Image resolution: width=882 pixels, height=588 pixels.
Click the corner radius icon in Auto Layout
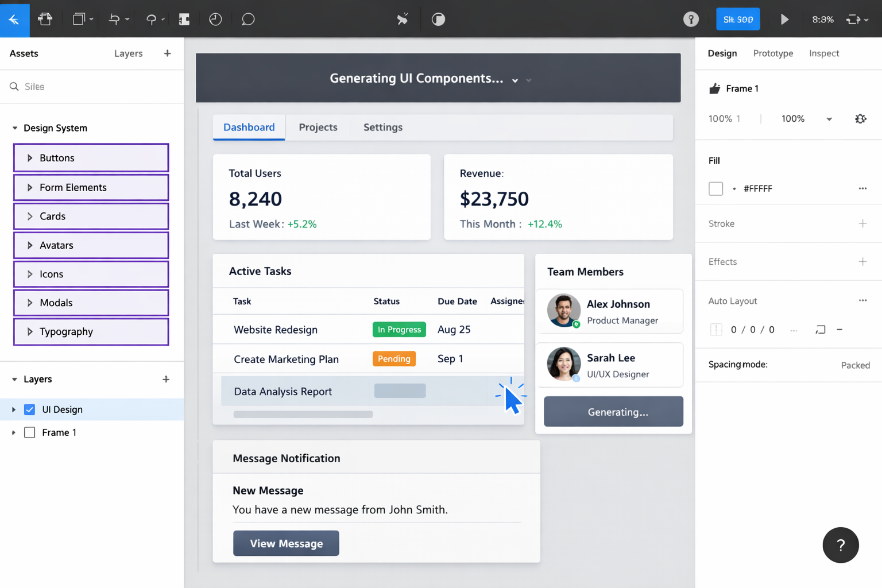[820, 330]
